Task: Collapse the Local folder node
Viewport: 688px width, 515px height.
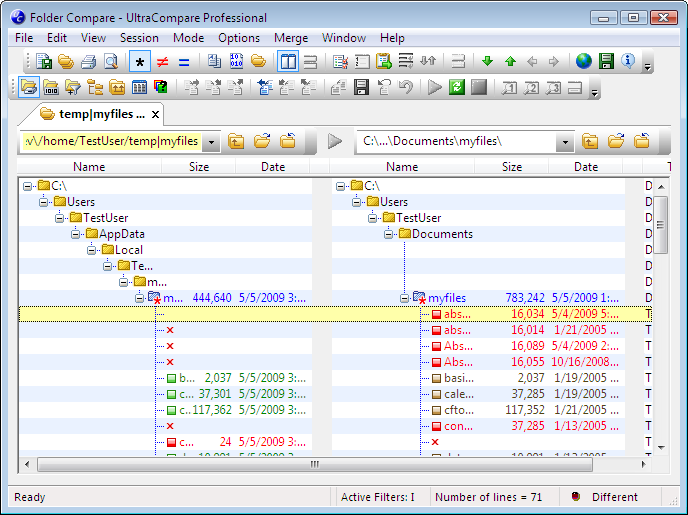Action: (x=91, y=250)
